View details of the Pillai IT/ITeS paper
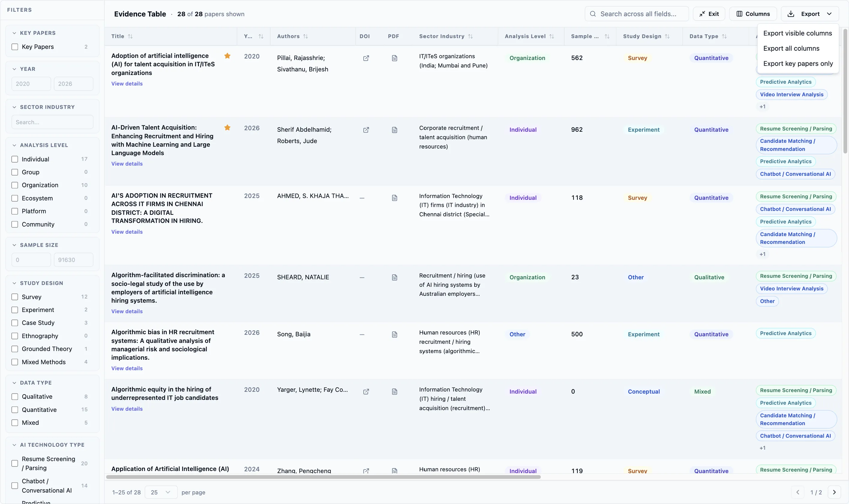This screenshot has width=849, height=504. (127, 83)
